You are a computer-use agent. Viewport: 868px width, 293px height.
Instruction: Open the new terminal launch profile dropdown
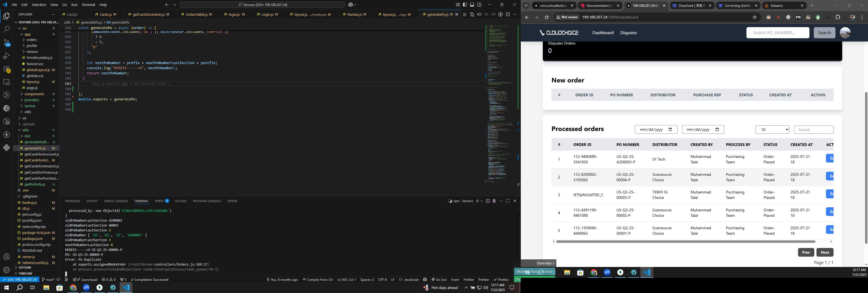(x=482, y=201)
